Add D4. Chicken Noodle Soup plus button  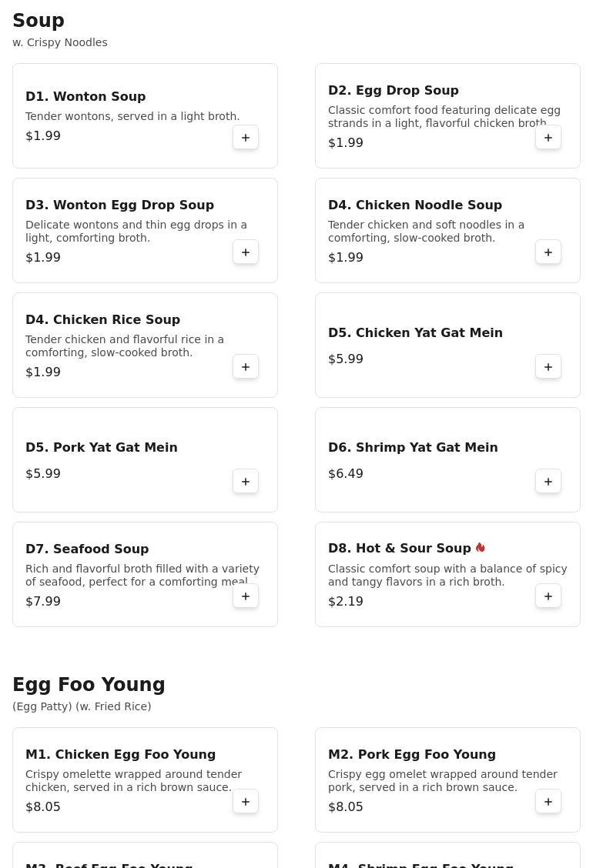click(x=548, y=252)
